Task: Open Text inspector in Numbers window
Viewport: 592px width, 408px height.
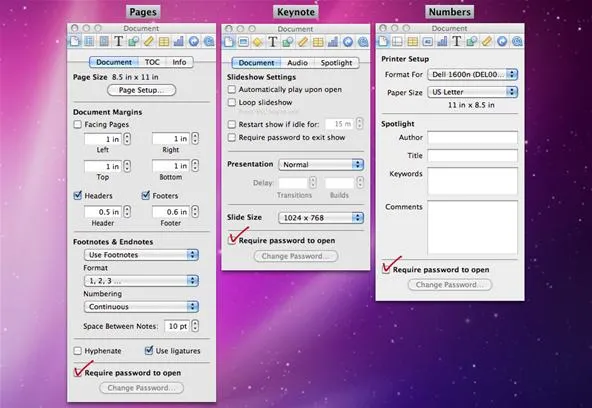Action: 457,41
